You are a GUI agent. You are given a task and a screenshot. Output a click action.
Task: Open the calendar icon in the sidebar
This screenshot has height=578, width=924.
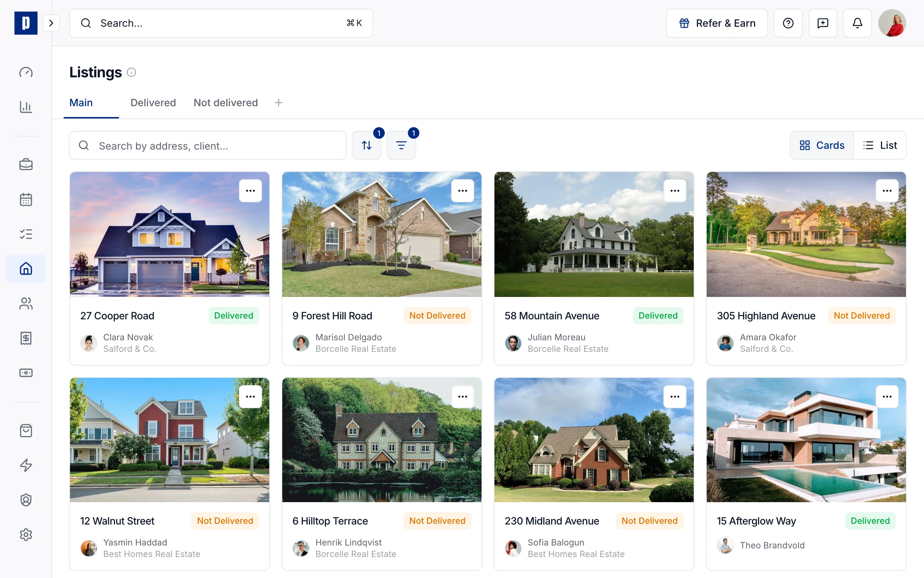tap(26, 199)
